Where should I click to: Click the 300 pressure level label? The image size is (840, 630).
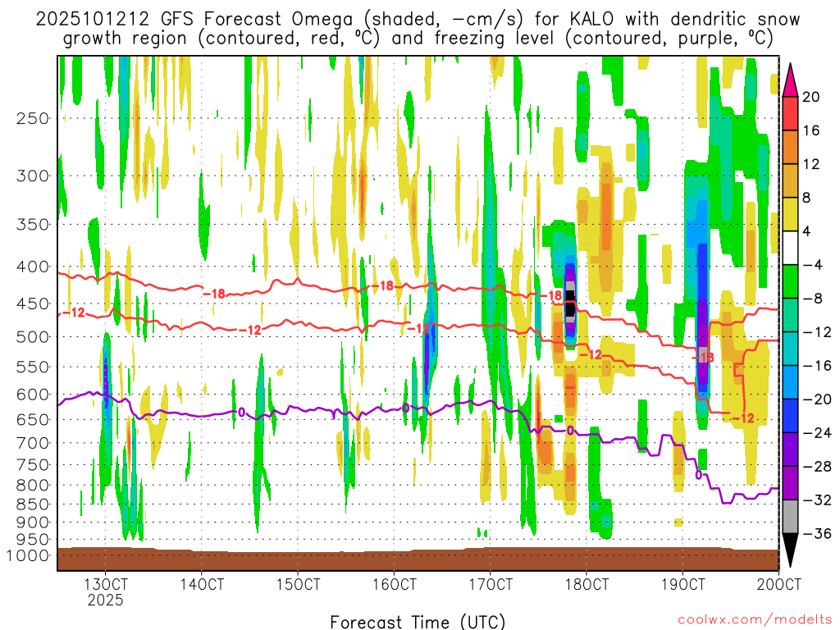pos(33,176)
